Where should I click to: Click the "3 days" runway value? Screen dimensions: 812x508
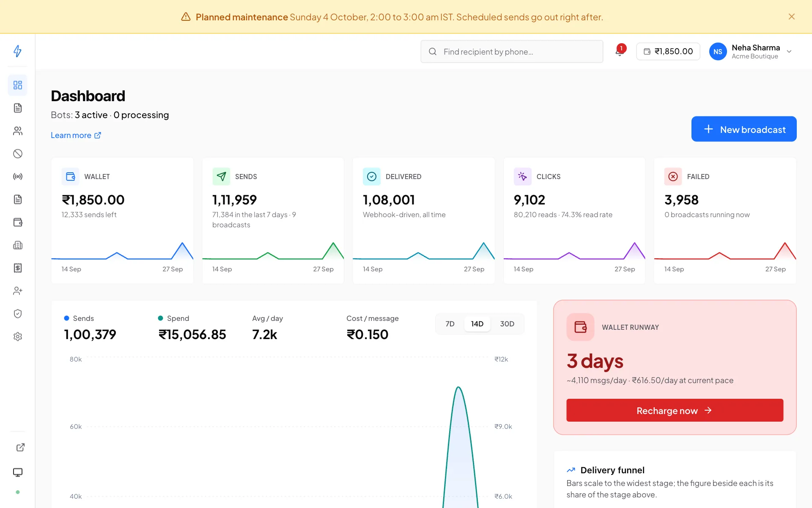(595, 361)
